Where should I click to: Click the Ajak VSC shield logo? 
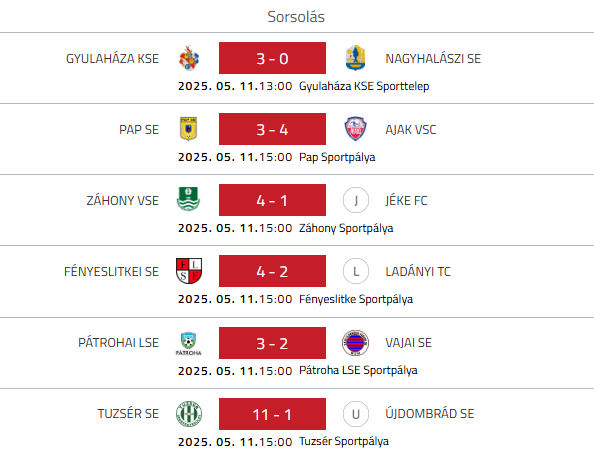(x=355, y=129)
